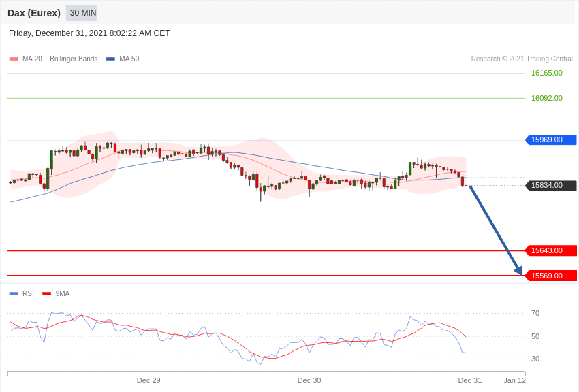Click the MA 20 + Bollinger Bands legend swatch
This screenshot has width=579, height=392.
coord(14,59)
